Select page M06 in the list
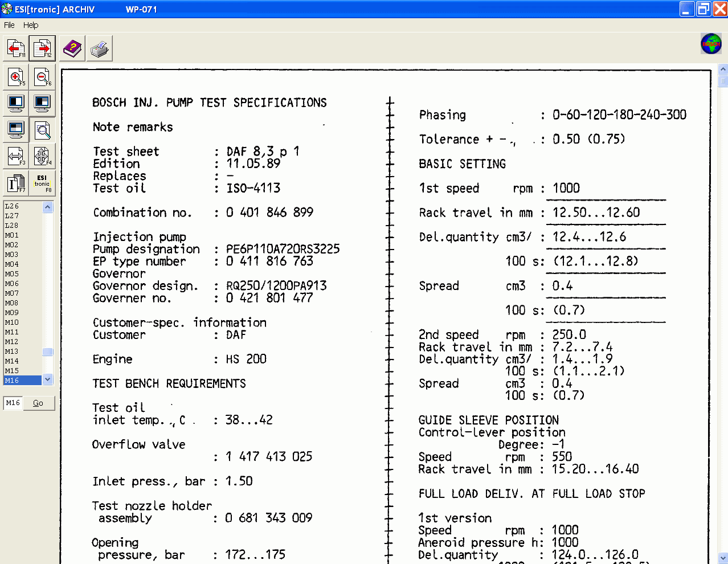Viewport: 728px width, 564px height. coord(23,284)
